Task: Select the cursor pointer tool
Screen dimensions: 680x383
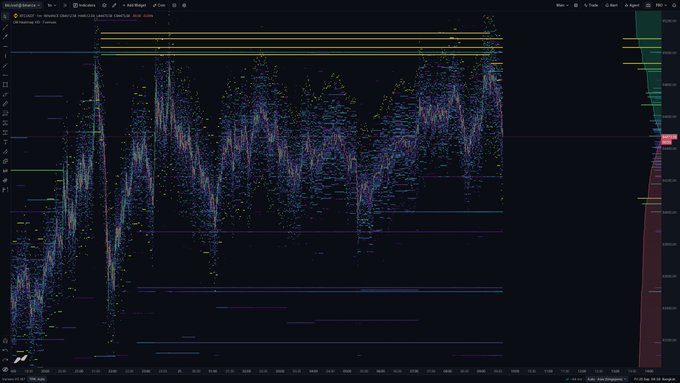Action: [5, 16]
